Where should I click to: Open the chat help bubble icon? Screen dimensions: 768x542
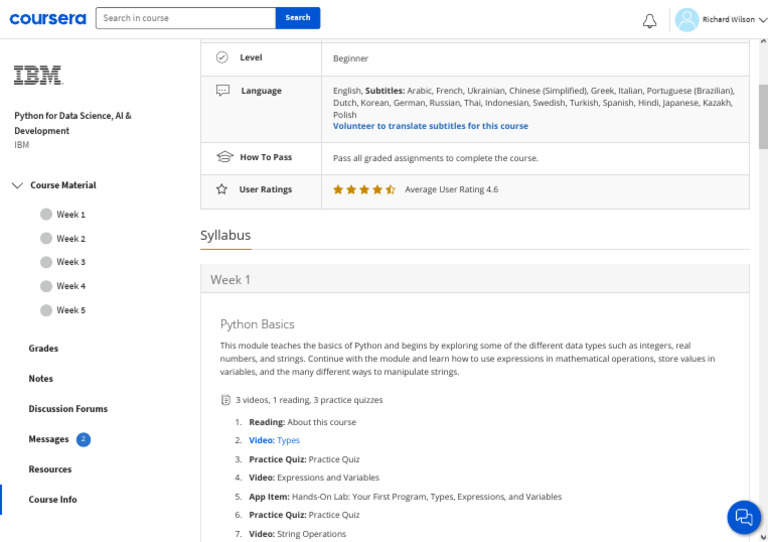tap(743, 517)
